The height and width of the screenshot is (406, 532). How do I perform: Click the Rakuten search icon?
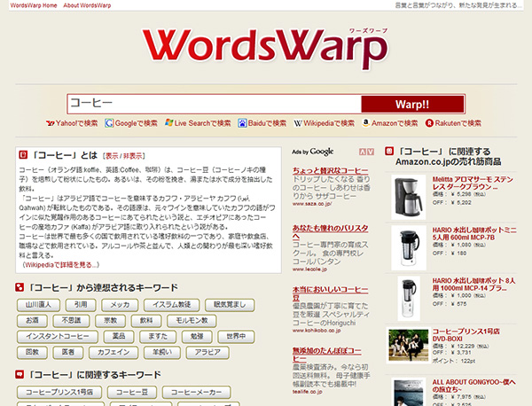pos(429,124)
